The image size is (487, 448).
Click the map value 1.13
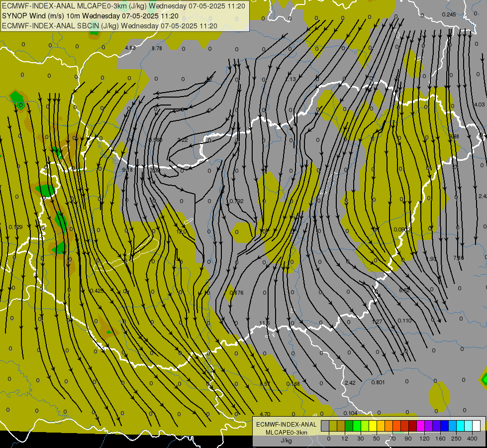[291, 79]
